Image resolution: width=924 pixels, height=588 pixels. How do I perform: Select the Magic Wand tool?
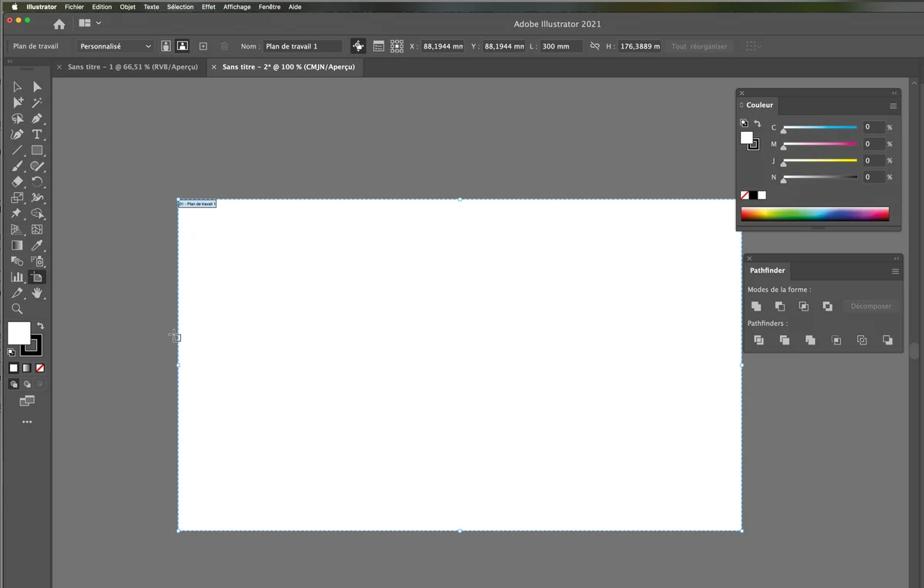tap(37, 102)
